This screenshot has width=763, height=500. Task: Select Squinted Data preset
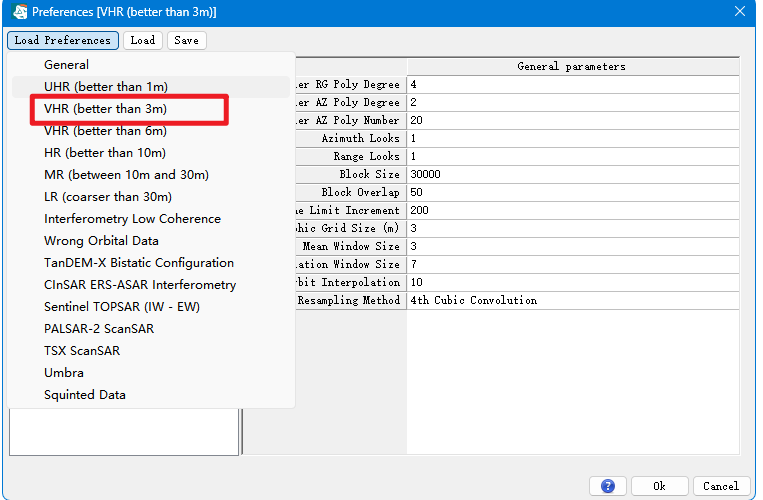pyautogui.click(x=151, y=394)
